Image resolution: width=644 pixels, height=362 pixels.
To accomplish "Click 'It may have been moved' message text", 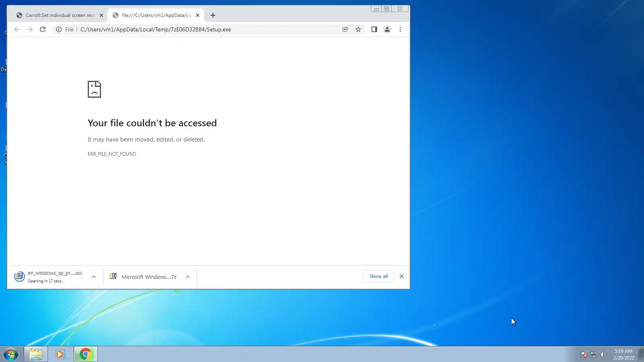I will (x=146, y=140).
